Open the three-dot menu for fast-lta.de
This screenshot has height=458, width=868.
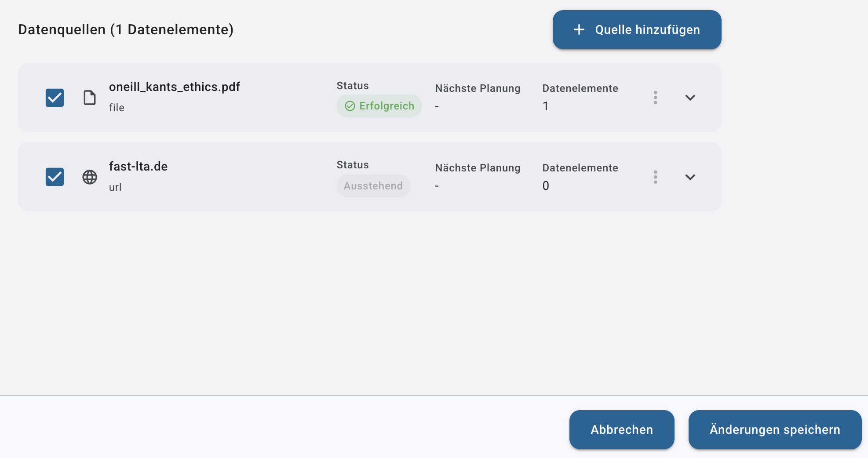pos(655,177)
